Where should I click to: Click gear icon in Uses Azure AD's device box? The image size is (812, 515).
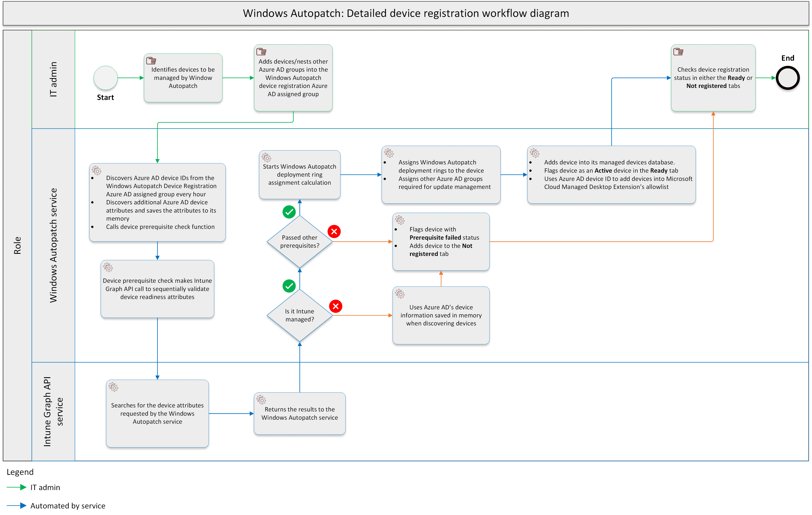click(x=400, y=294)
